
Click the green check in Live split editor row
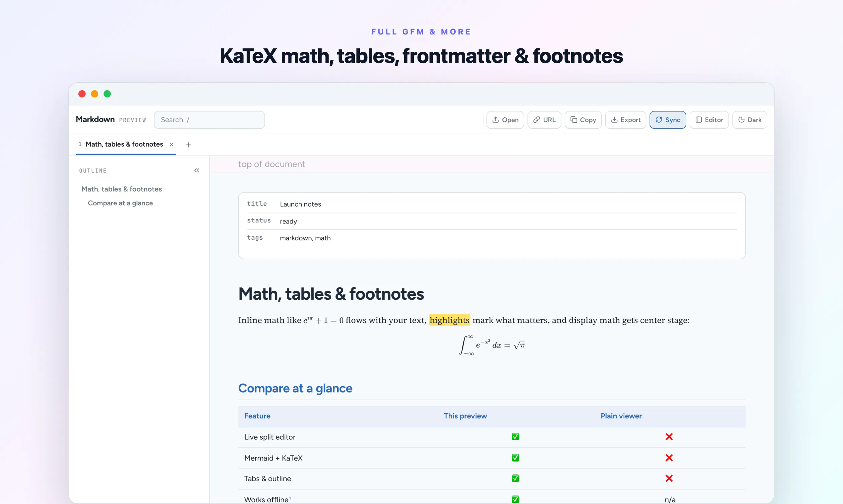(515, 437)
